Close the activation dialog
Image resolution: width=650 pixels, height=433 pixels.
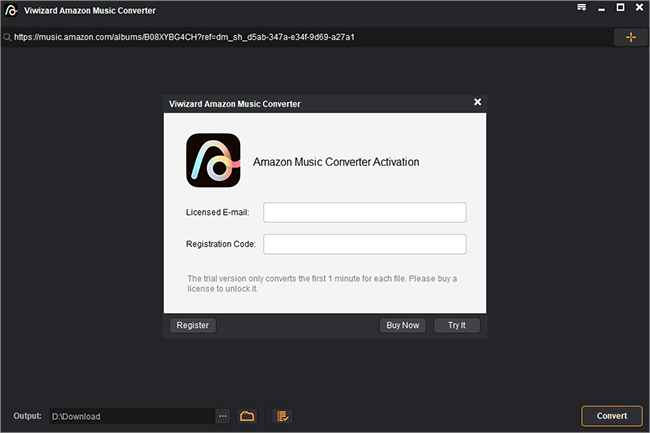(478, 102)
